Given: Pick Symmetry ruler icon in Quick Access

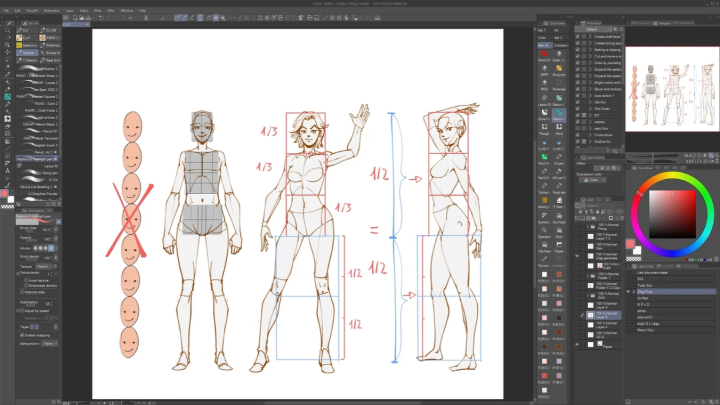Looking at the screenshot, I should pos(544,216).
